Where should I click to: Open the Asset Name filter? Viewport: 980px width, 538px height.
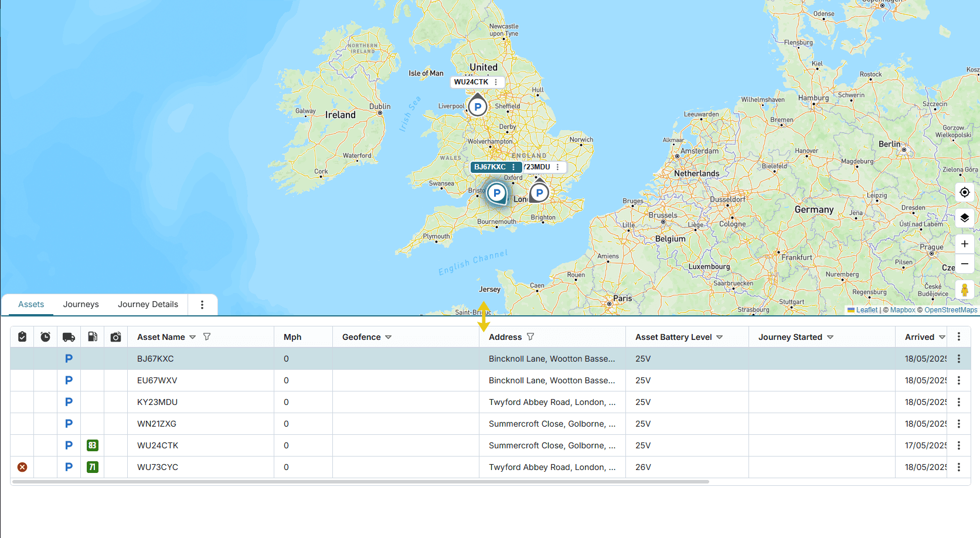click(207, 337)
